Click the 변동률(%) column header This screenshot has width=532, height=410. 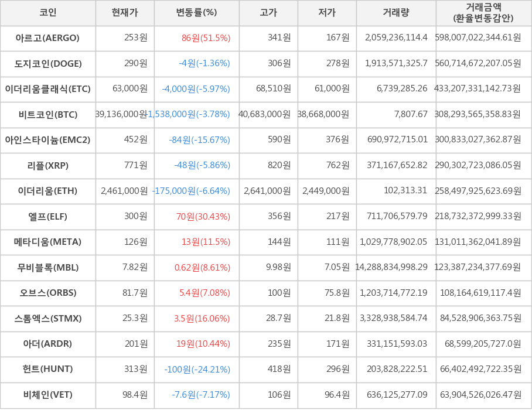pyautogui.click(x=196, y=13)
